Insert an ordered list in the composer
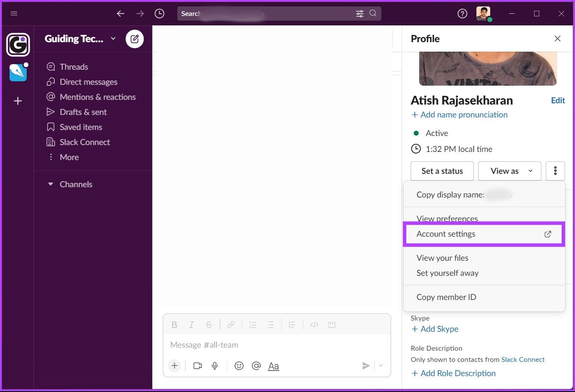 pos(253,325)
